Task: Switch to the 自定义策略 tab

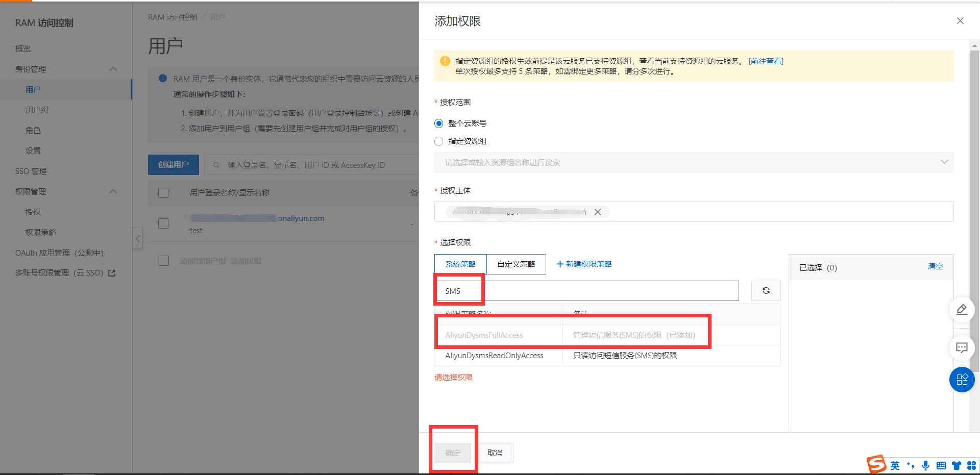Action: coord(516,264)
